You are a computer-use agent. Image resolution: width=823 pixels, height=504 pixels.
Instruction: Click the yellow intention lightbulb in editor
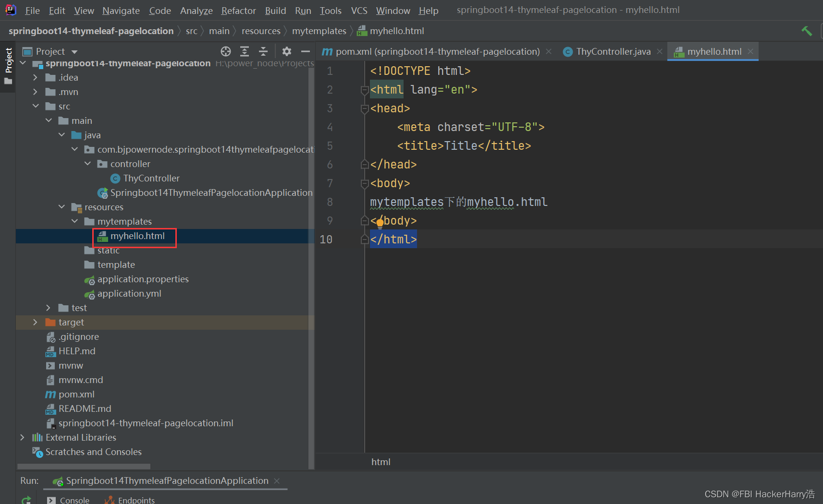click(380, 223)
